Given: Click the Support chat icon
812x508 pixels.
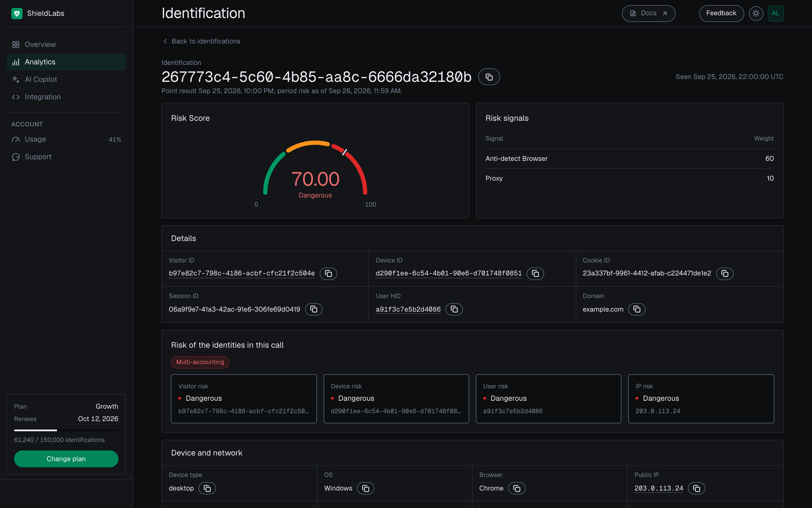Looking at the screenshot, I should pos(16,157).
